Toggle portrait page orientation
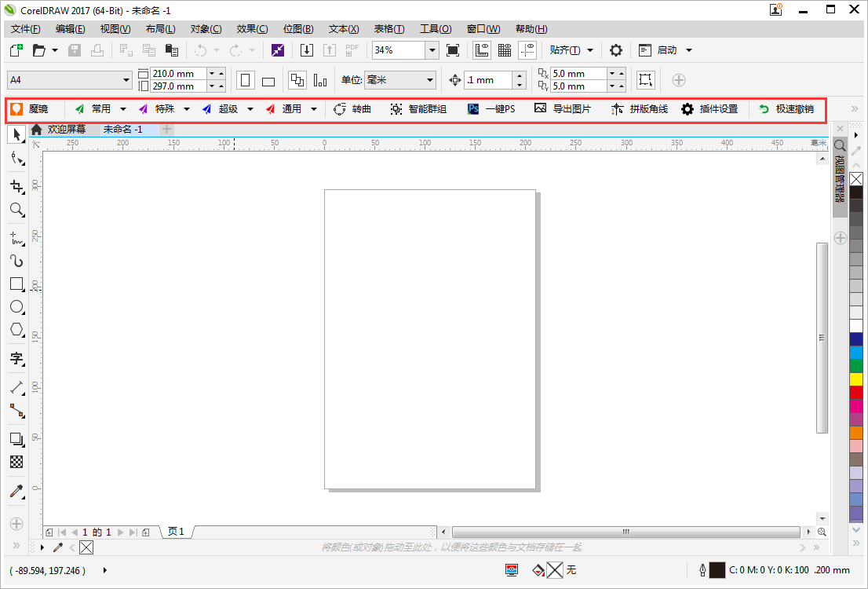 (246, 80)
